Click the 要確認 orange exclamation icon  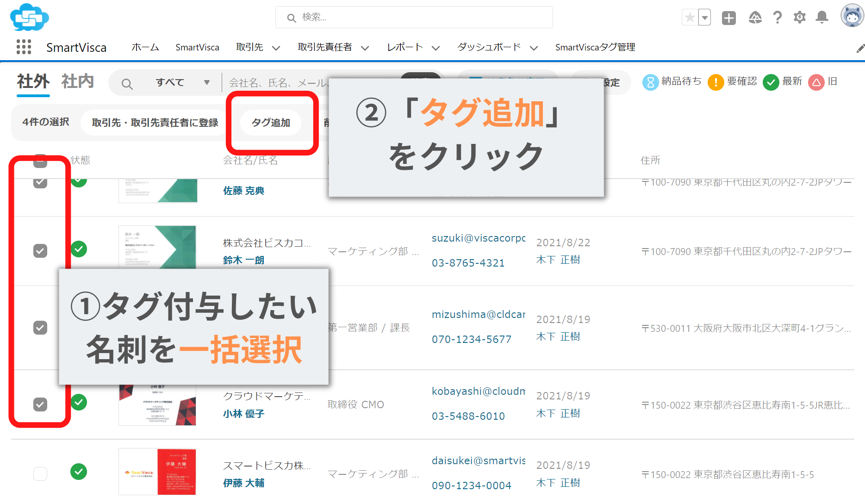tap(716, 82)
